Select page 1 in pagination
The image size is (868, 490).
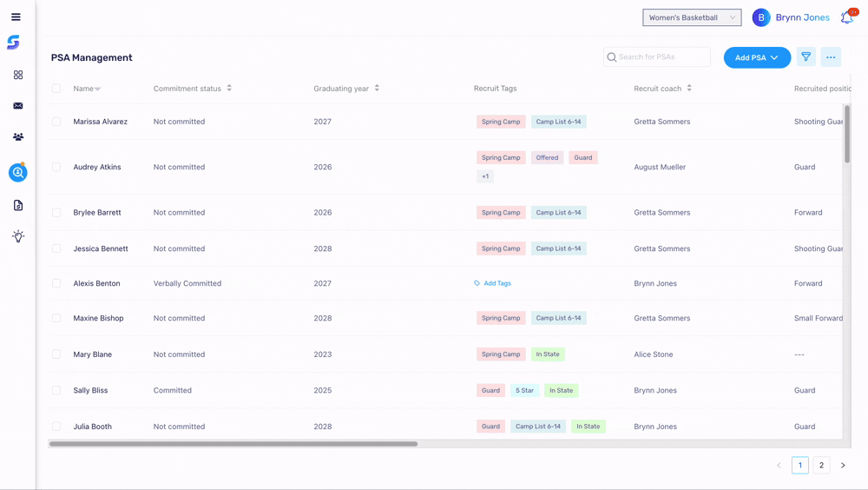[x=800, y=466]
